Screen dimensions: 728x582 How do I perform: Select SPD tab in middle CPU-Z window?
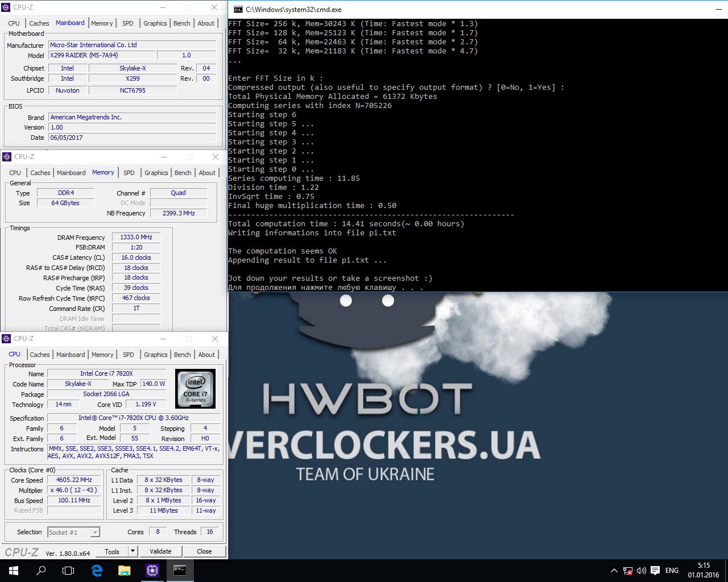[129, 173]
